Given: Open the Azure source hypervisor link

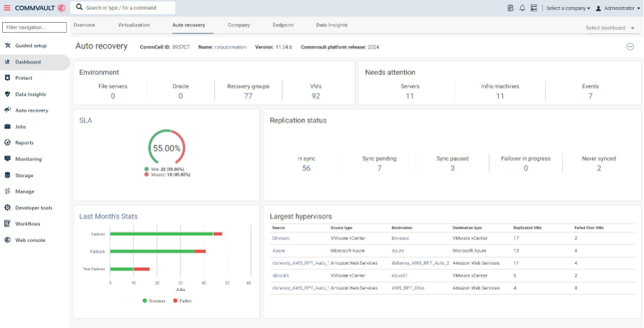Looking at the screenshot, I should (x=279, y=250).
